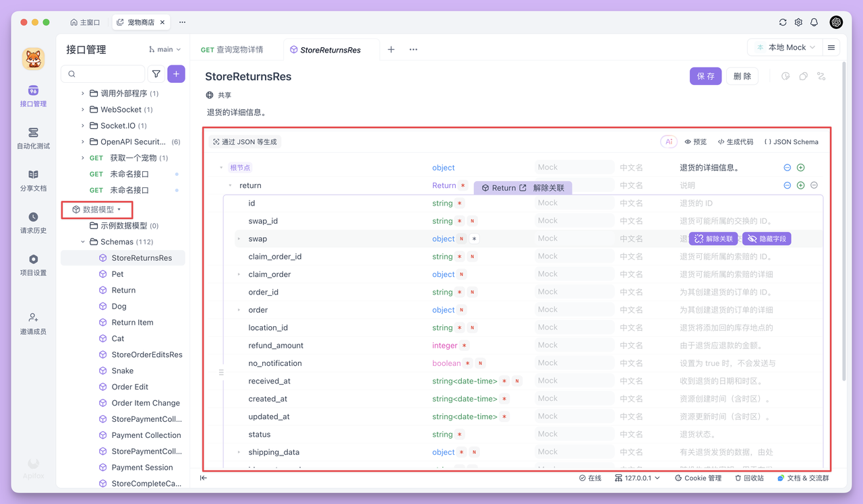
Task: Toggle nullable N on the location_id field
Action: 473,328
